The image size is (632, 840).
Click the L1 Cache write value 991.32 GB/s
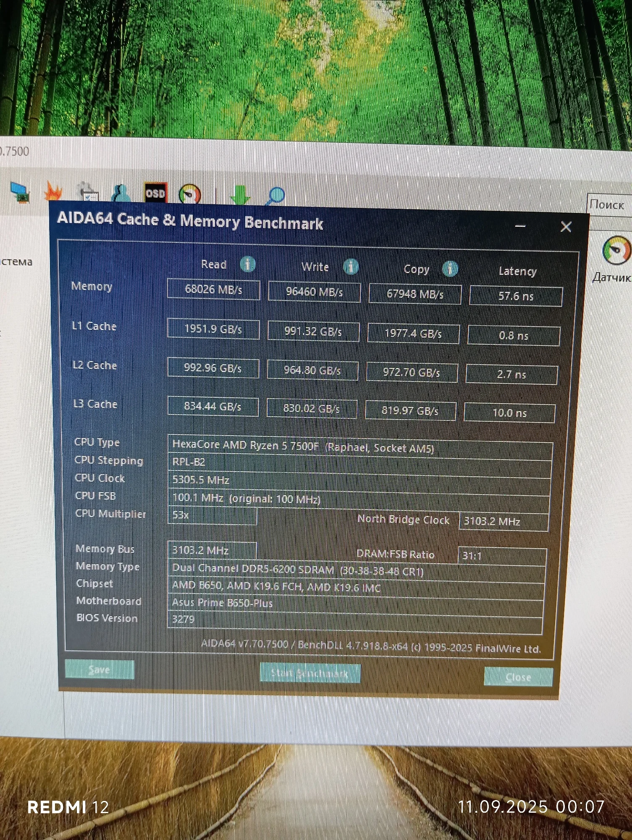[x=313, y=331]
